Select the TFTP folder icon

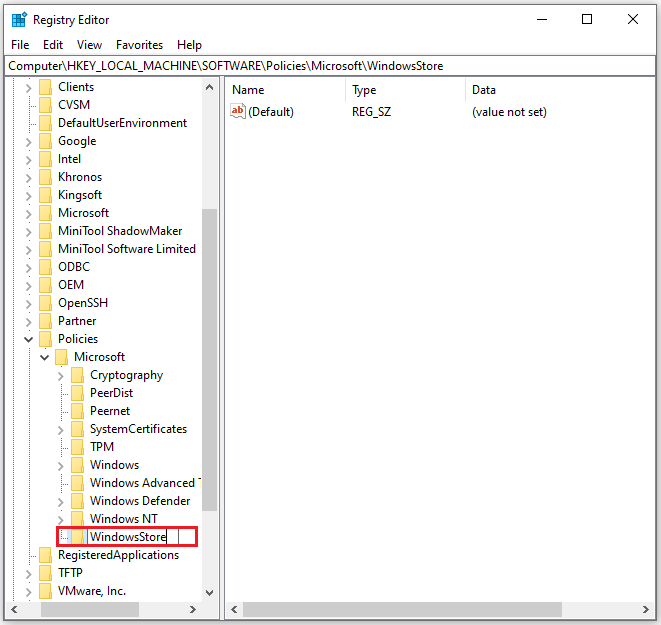[x=45, y=573]
